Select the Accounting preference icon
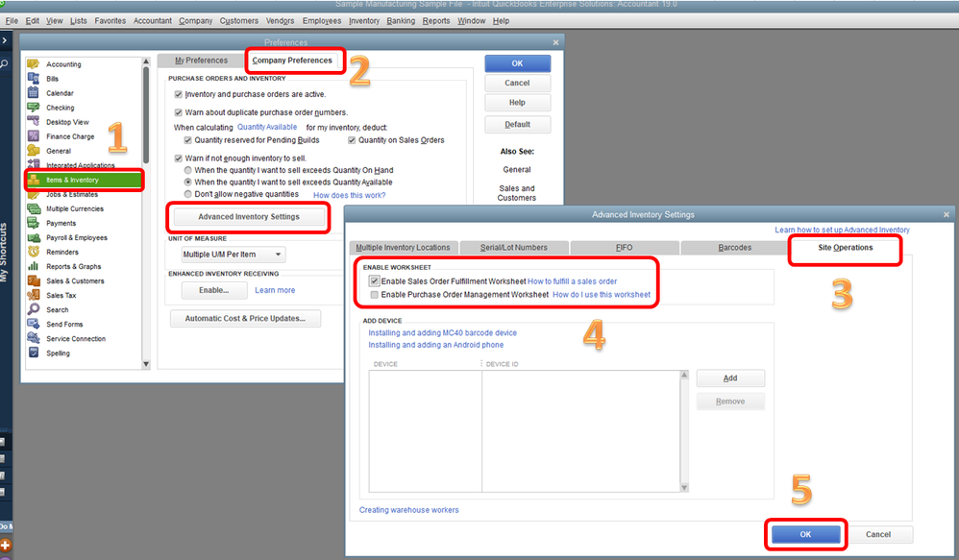Viewport: 959px width, 560px height. [x=34, y=64]
